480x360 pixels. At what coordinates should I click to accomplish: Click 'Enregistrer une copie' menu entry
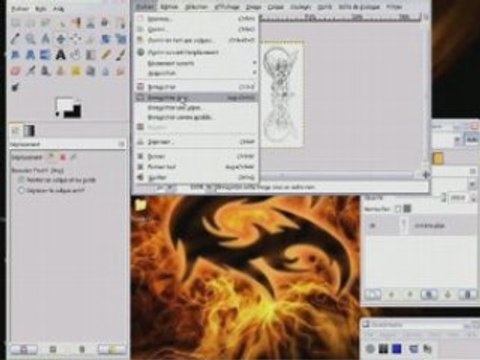click(197, 108)
